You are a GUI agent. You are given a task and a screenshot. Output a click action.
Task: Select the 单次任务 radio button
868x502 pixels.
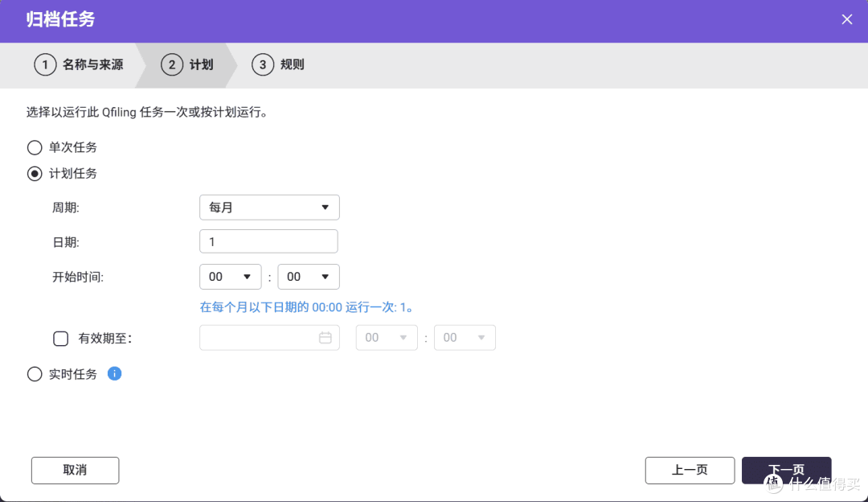(x=35, y=147)
